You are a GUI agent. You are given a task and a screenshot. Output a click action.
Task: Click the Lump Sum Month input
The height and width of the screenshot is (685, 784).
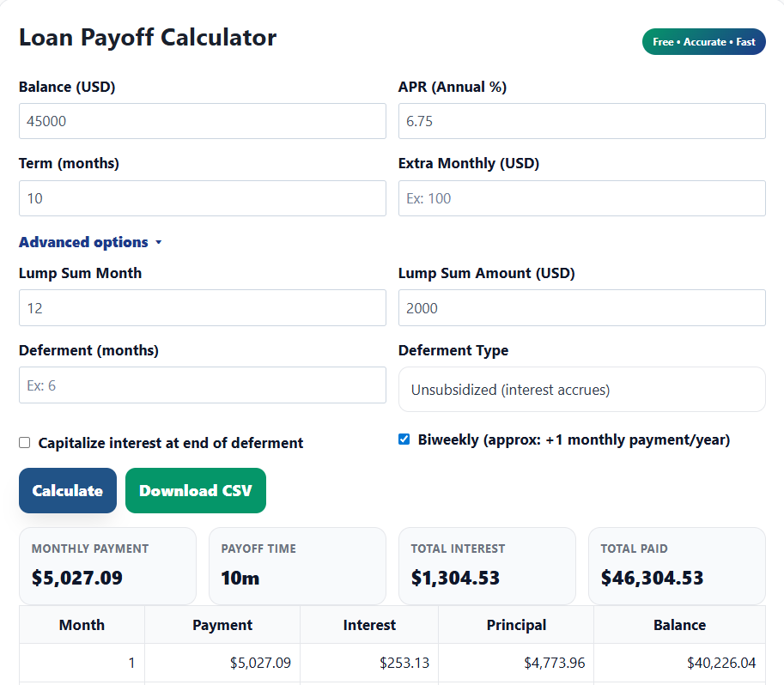tap(202, 307)
